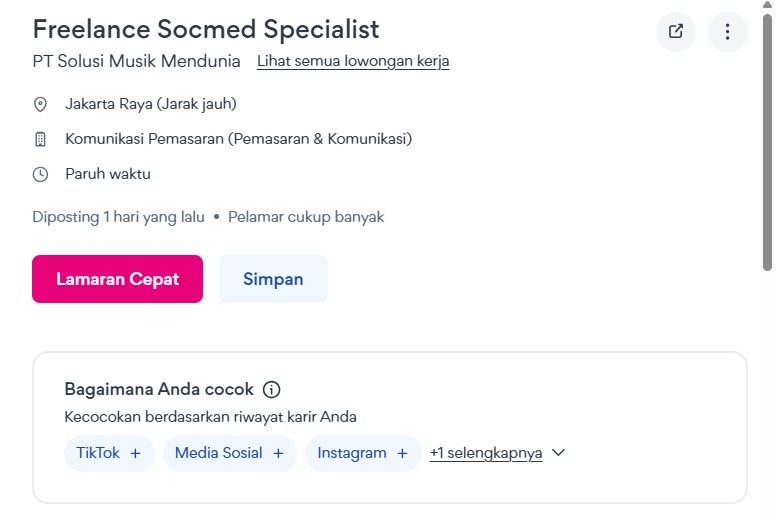Click the building category icon
Viewport: 783px width, 520px height.
[x=41, y=139]
